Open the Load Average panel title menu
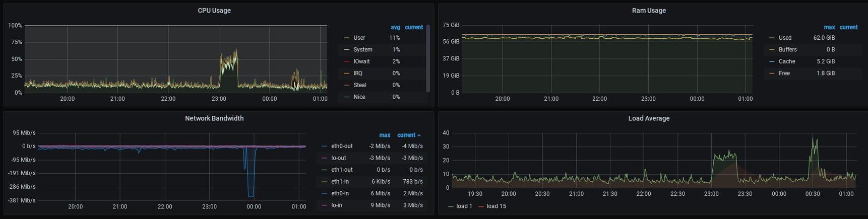The width and height of the screenshot is (868, 219). point(648,118)
